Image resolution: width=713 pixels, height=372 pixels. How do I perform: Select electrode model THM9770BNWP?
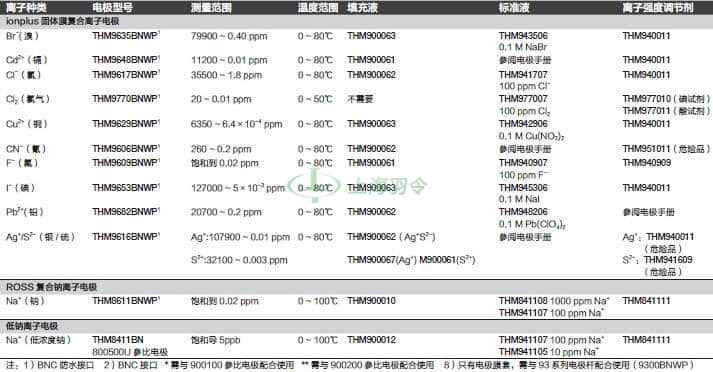126,99
